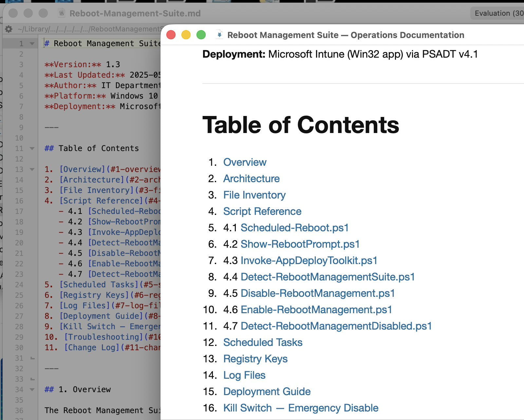Click the "## Table of Contents" line in the editor
The image size is (524, 420).
coord(92,148)
